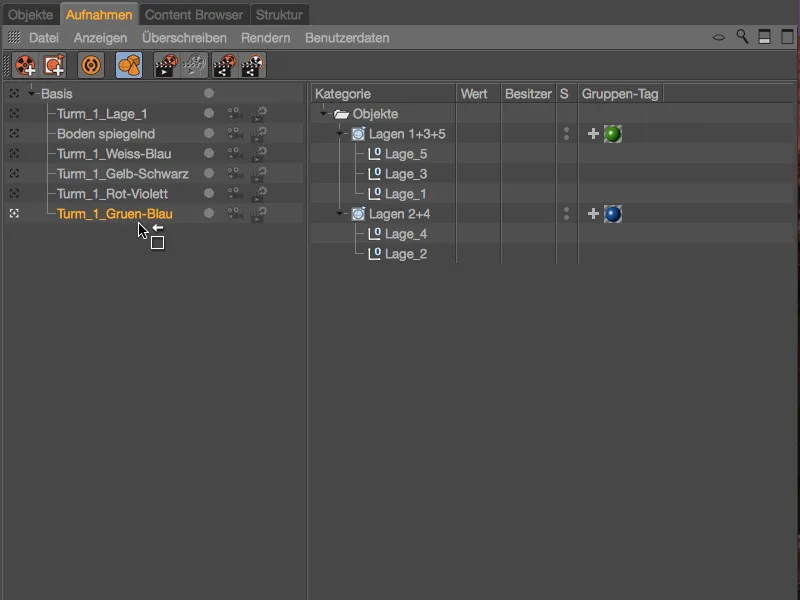This screenshot has width=800, height=600.
Task: Toggle the S column dots for Lagen 1+3+5
Action: tap(566, 134)
